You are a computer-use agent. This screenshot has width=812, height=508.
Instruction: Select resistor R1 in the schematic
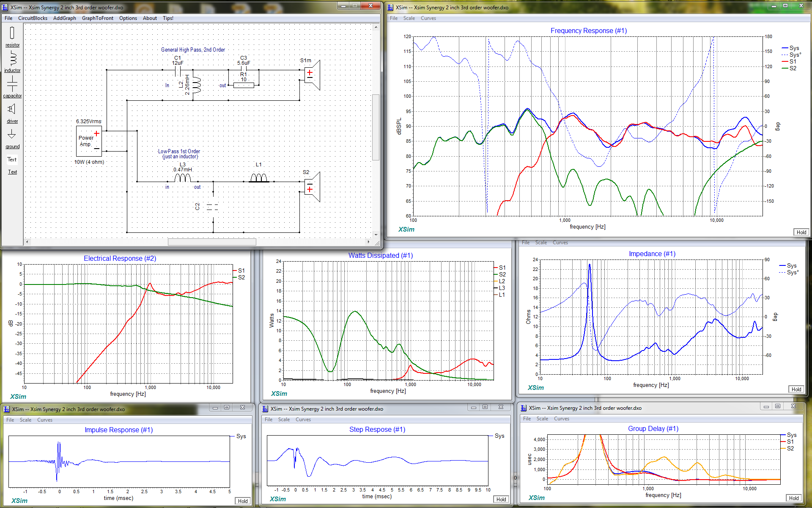244,85
